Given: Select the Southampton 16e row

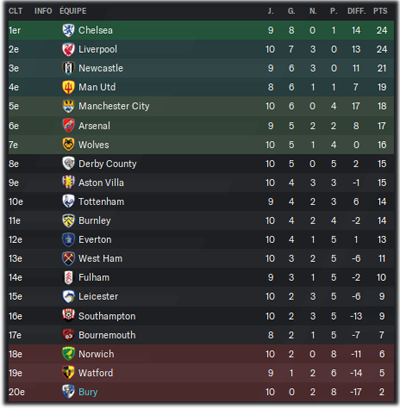Looking at the screenshot, I should pos(201,316).
